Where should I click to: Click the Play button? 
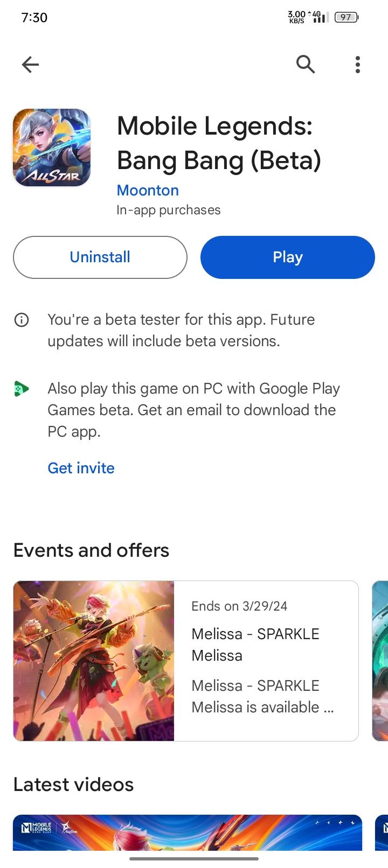[288, 257]
